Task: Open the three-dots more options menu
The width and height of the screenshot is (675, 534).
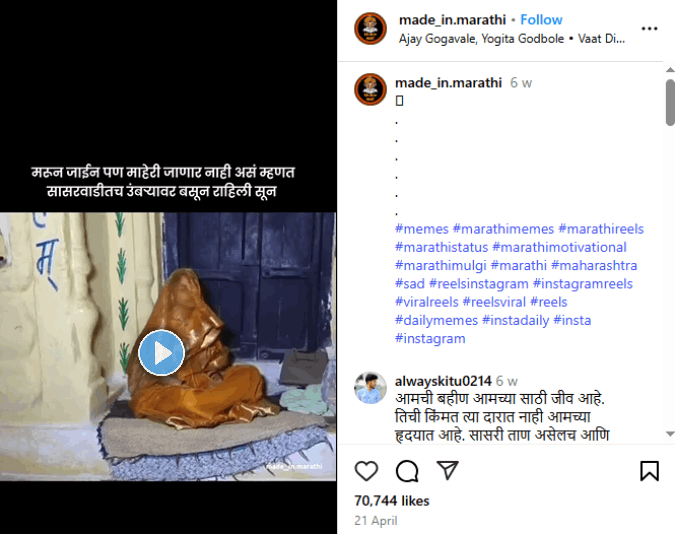Action: coord(649,28)
